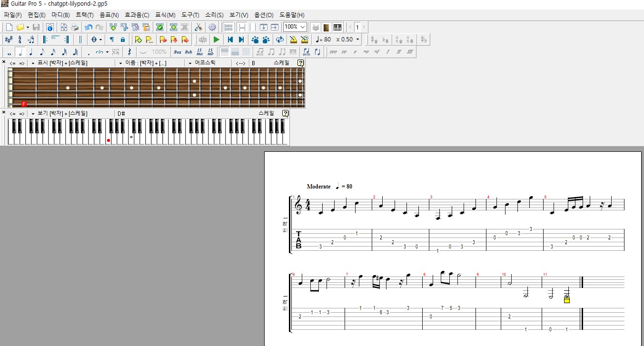Select the whole note duration

pyautogui.click(x=9, y=52)
